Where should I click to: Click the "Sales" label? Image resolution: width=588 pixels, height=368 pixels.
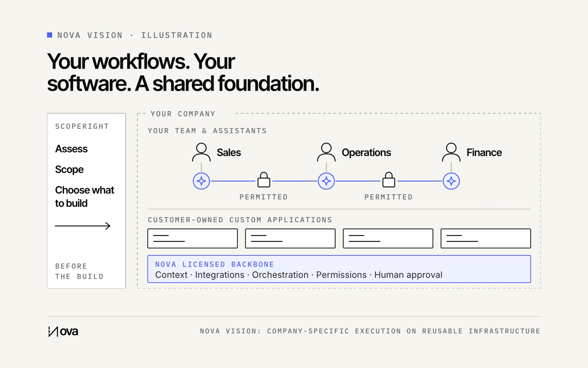(229, 153)
